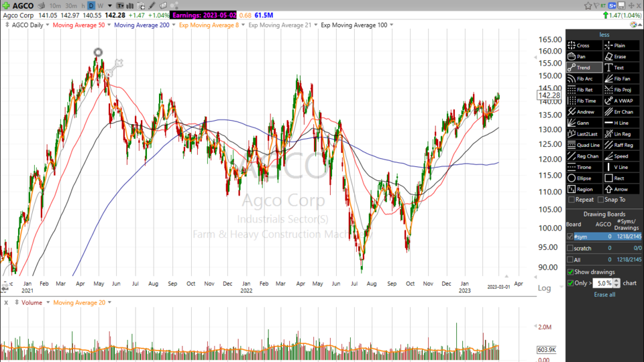Select the Trend line tool
Viewport: 644px width, 362px height.
[x=584, y=68]
